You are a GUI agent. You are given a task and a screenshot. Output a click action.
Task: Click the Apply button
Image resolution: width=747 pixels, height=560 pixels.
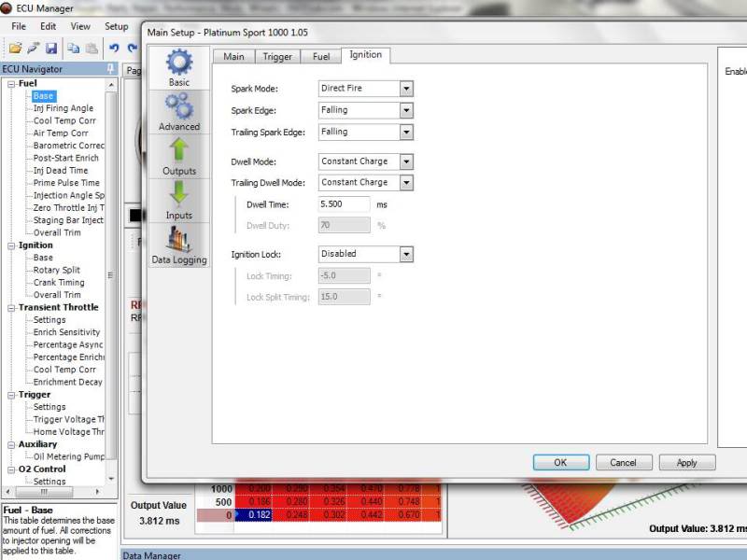tap(686, 462)
